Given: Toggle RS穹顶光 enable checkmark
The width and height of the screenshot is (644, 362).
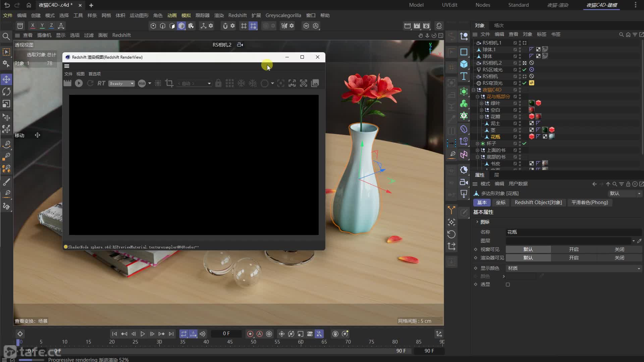Looking at the screenshot, I should pyautogui.click(x=524, y=83).
